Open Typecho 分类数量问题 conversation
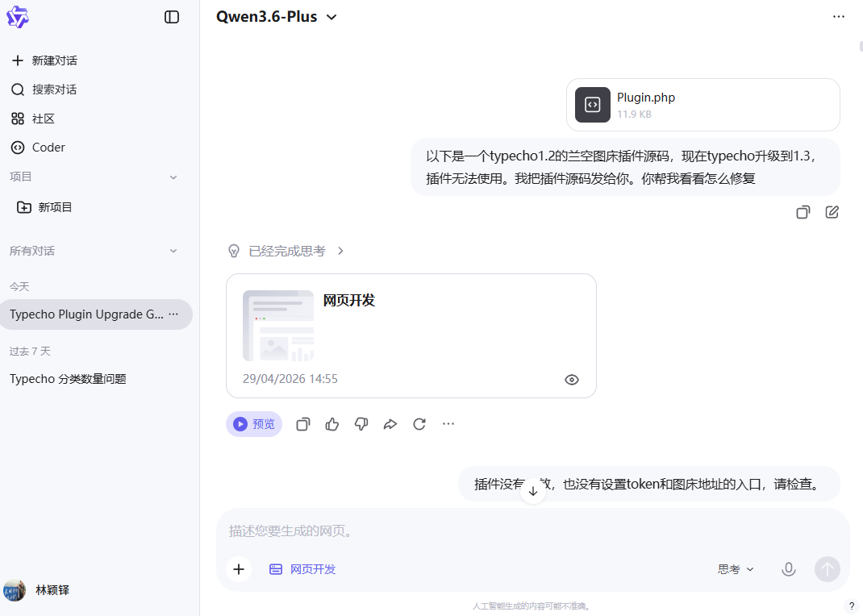Screen dimensions: 863x616 (x=68, y=379)
